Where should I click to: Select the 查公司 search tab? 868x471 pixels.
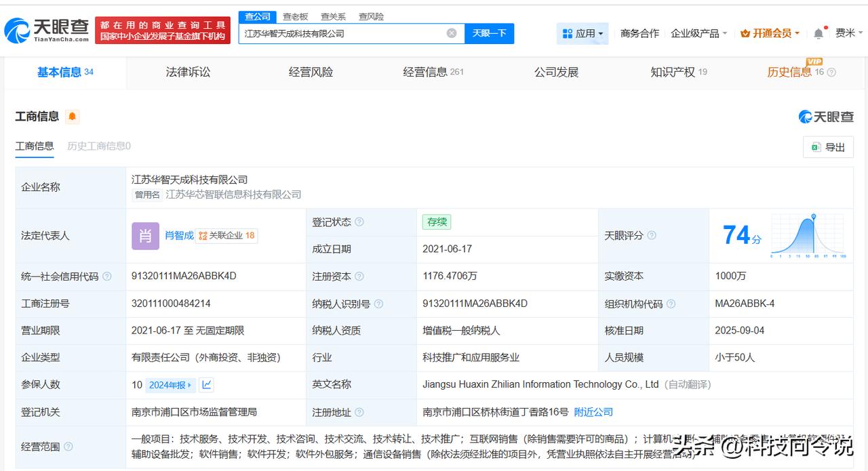click(258, 16)
